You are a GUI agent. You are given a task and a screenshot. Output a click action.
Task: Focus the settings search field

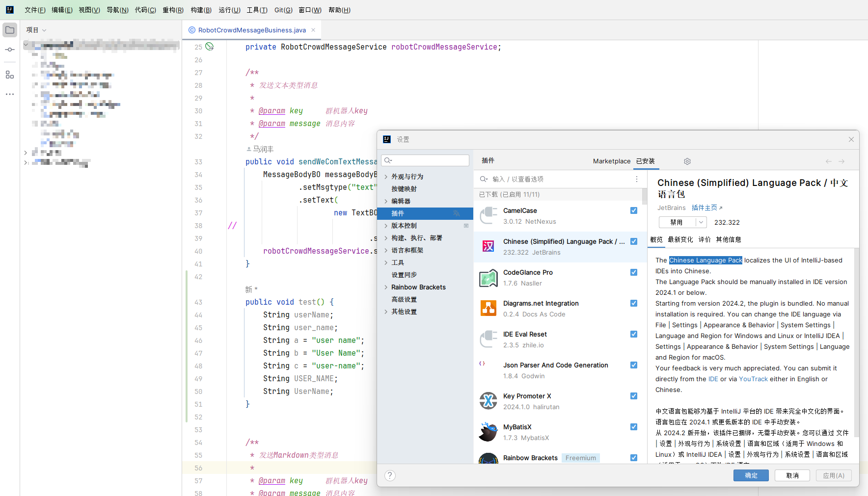[425, 160]
